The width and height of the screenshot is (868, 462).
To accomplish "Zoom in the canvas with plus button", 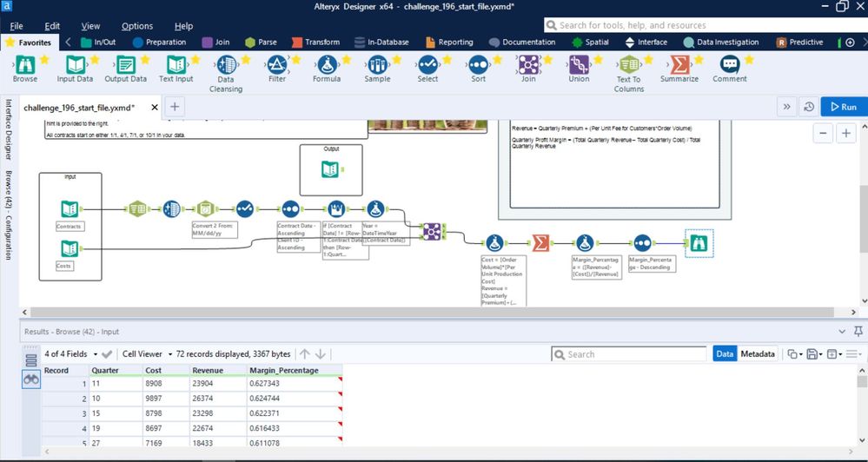I will (x=846, y=134).
